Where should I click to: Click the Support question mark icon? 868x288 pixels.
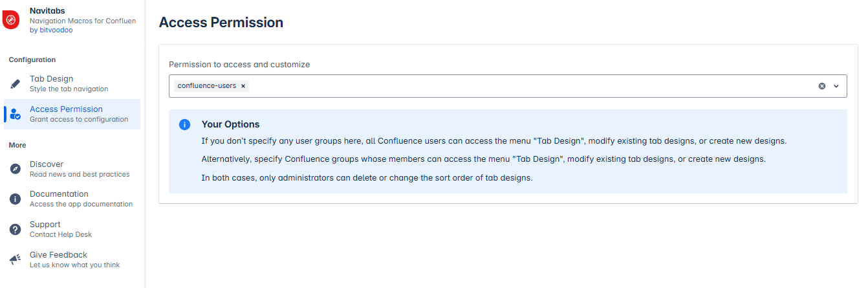pos(16,230)
